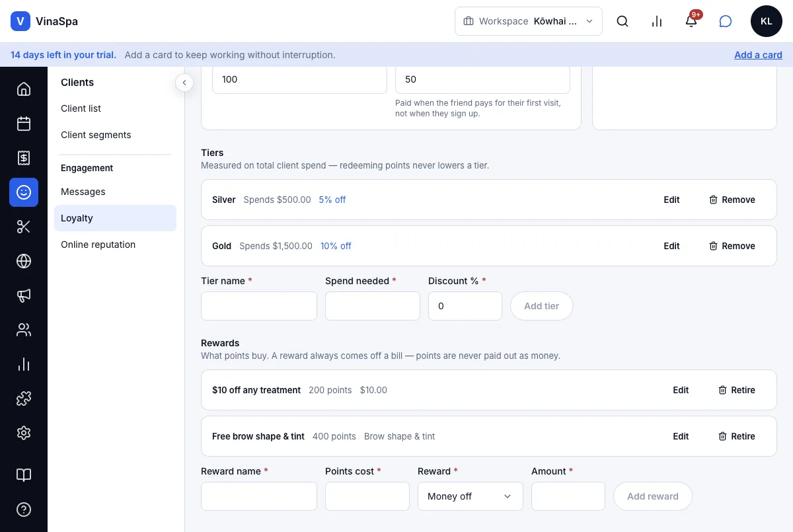The image size is (793, 532).
Task: Click the 'Spends $1,500.00' text
Action: [x=276, y=246]
